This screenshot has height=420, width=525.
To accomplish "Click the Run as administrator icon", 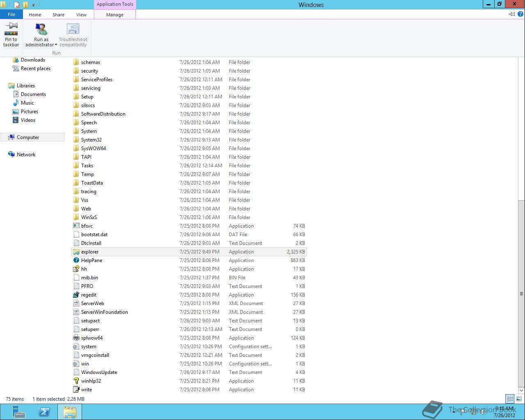I will point(41,29).
